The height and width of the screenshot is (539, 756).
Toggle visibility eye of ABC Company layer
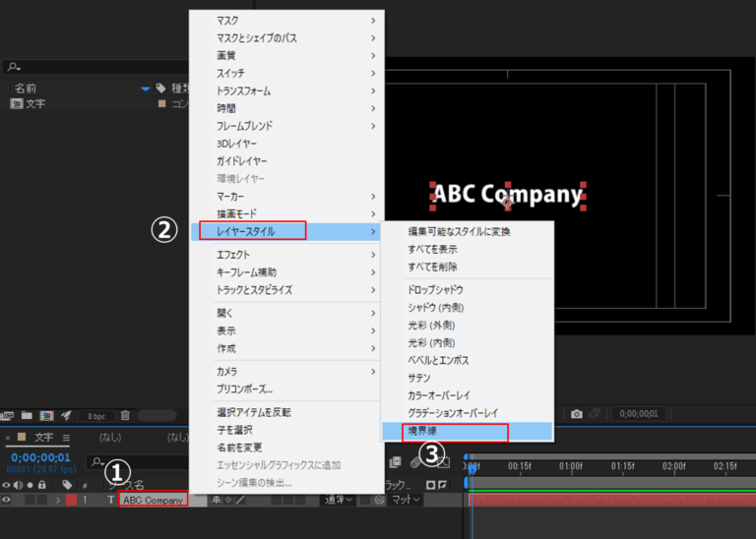9,500
